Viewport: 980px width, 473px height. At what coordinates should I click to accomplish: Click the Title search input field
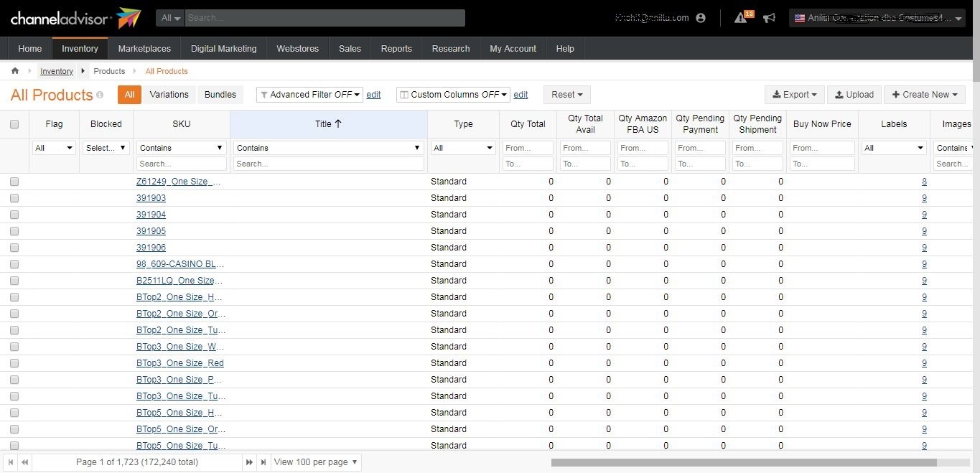click(x=329, y=164)
